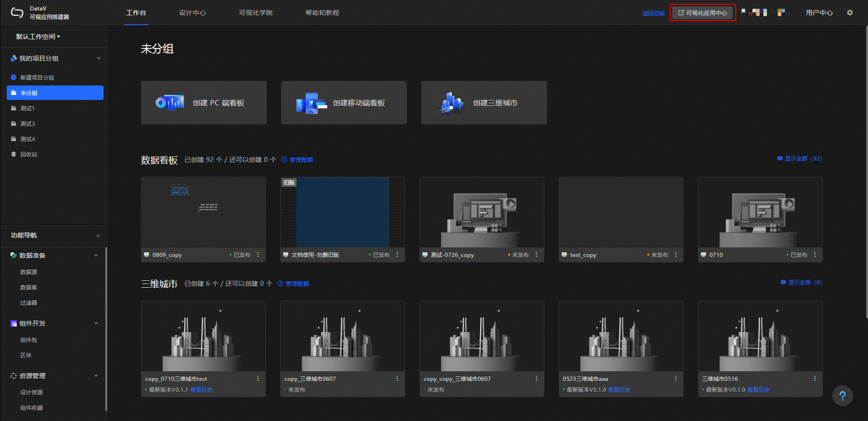The image size is (868, 421).
Task: Open the 可视化学院 tab
Action: 255,13
